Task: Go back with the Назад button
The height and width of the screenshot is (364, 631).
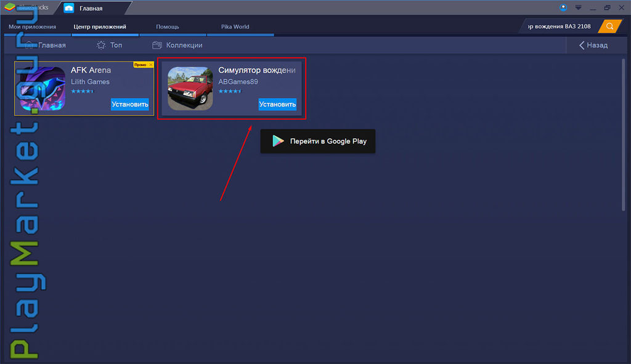Action: pyautogui.click(x=593, y=45)
